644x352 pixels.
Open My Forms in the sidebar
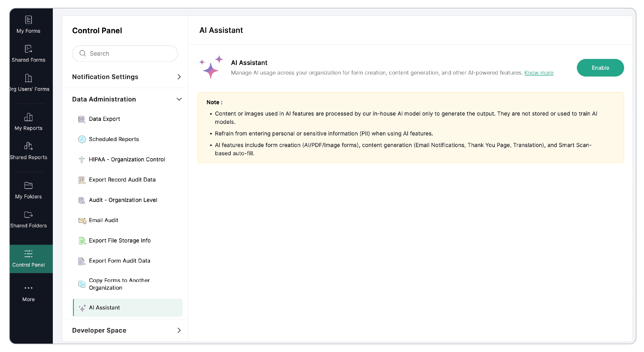pyautogui.click(x=28, y=25)
